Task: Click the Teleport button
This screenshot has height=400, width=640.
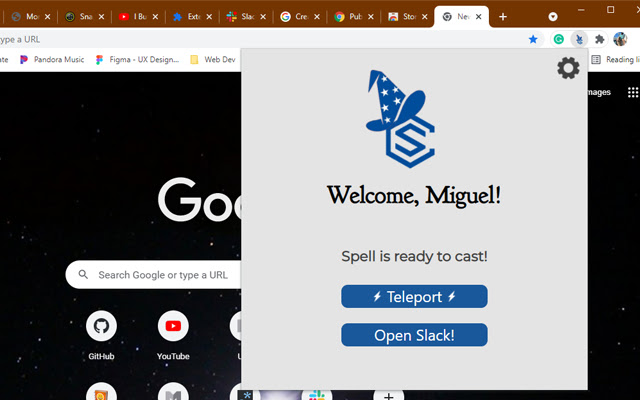Action: [414, 296]
